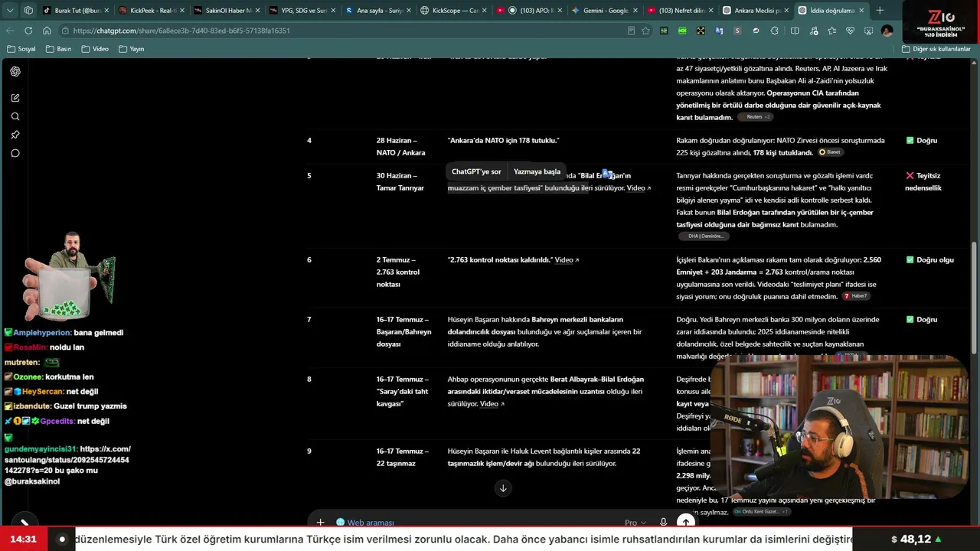Open chat search in the ChatGPT sidebar
This screenshot has height=551, width=980.
tap(15, 116)
